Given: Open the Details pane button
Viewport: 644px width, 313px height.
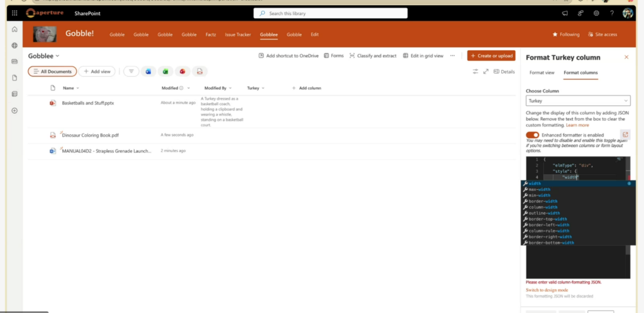Looking at the screenshot, I should coord(504,72).
